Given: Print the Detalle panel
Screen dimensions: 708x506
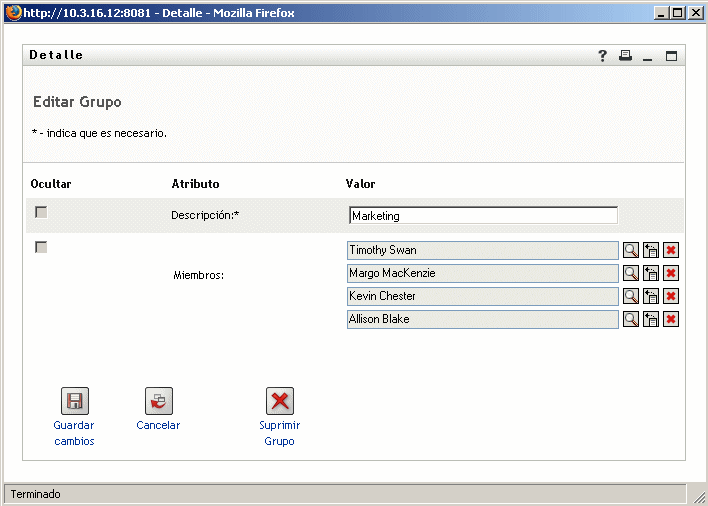Looking at the screenshot, I should coord(625,56).
